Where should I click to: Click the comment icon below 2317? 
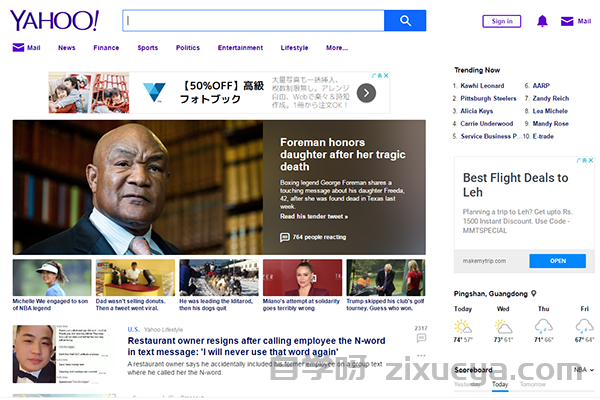click(x=421, y=338)
